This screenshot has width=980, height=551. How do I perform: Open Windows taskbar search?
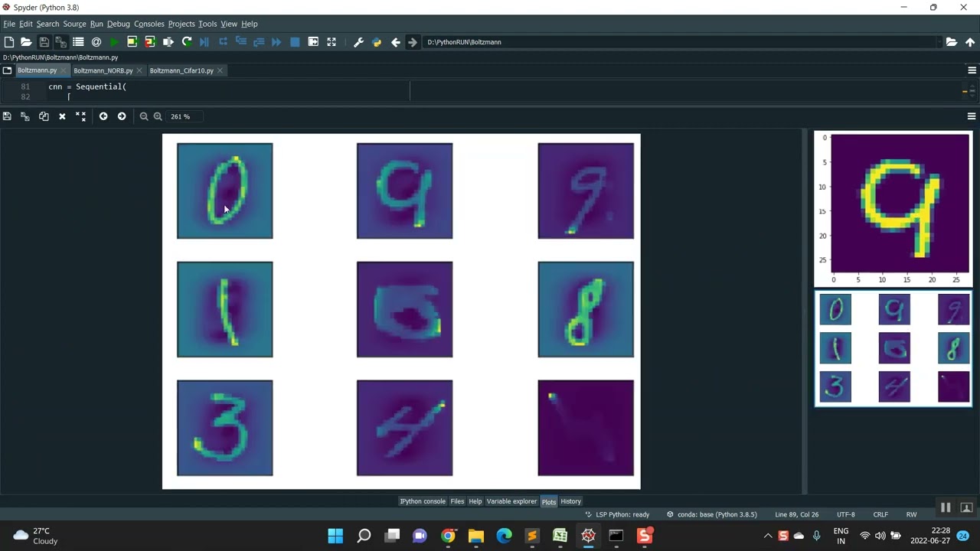[364, 536]
